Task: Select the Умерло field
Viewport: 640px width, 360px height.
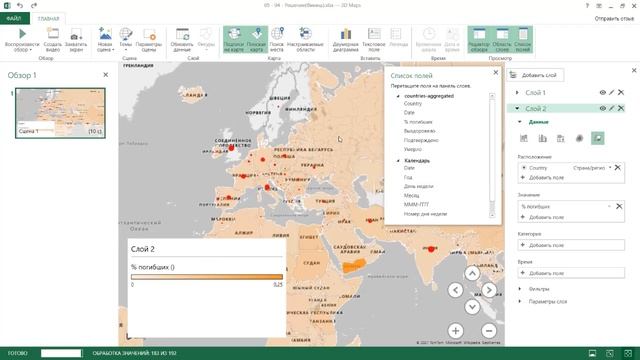Action: pyautogui.click(x=413, y=149)
